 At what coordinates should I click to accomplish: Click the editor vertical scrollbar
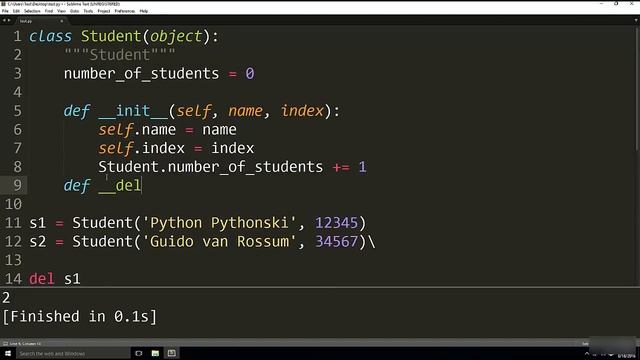tap(638, 88)
